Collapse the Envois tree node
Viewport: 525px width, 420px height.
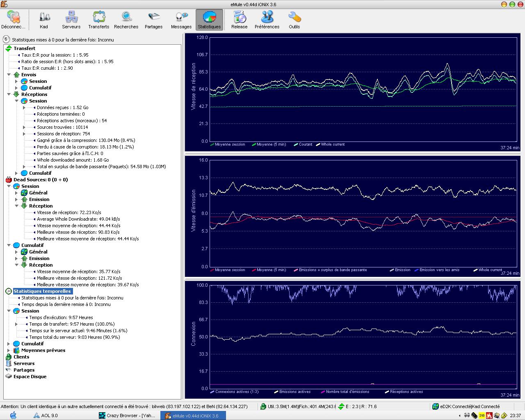tap(9, 75)
